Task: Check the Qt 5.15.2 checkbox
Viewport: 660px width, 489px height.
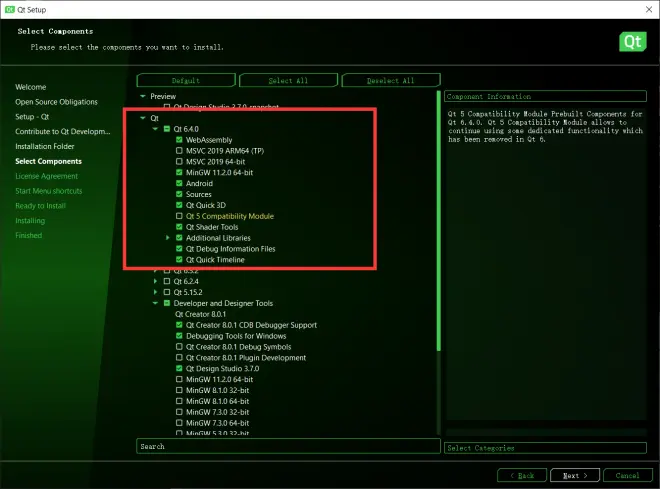Action: [167, 292]
